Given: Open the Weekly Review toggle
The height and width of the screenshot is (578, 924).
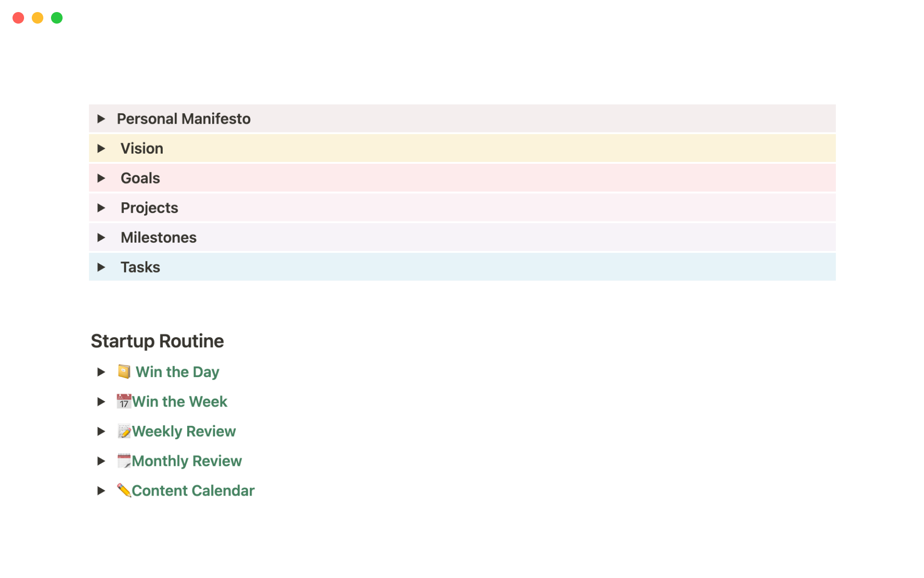Looking at the screenshot, I should pos(101,431).
